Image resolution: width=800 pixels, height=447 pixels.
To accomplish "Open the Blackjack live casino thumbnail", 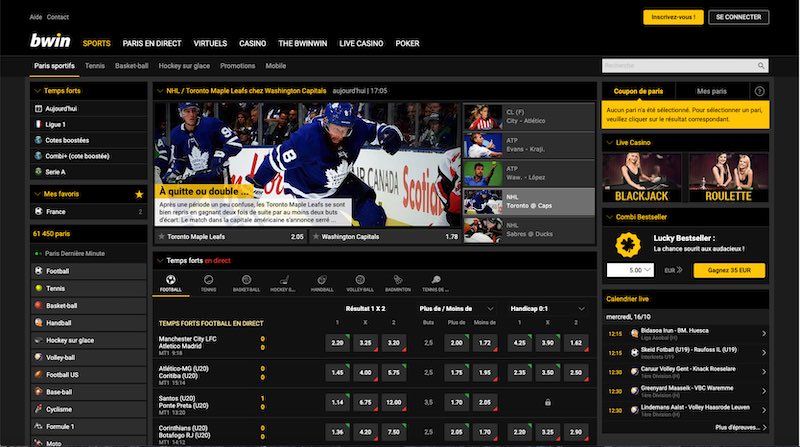I will 641,178.
